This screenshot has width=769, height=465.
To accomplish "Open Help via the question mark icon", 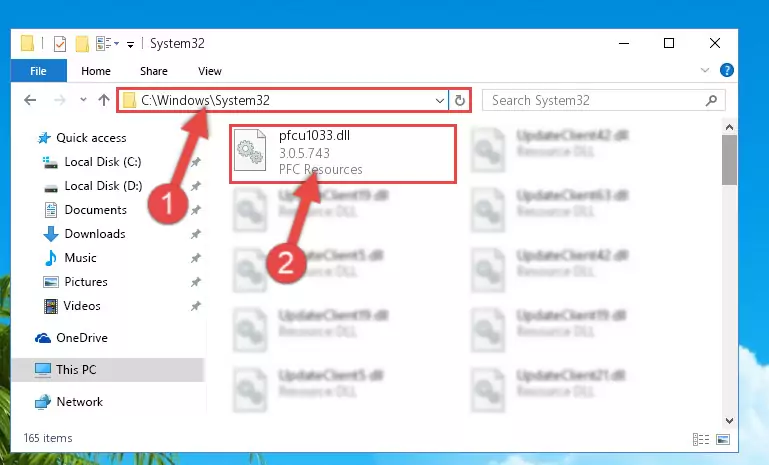I will tap(726, 70).
